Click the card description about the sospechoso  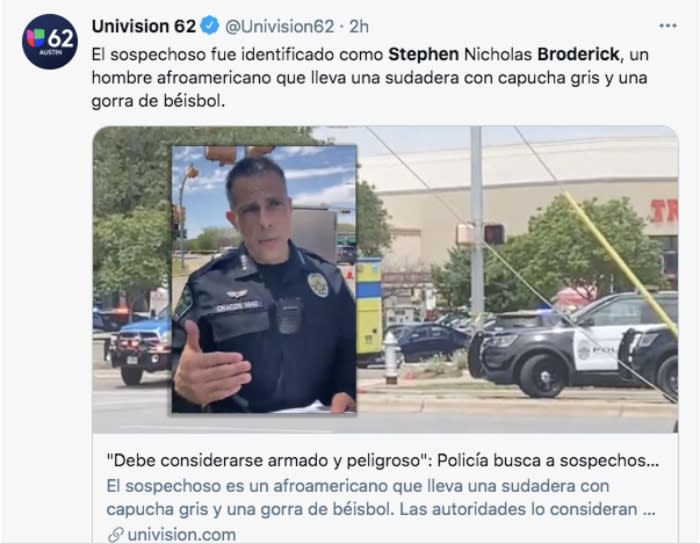pos(380,498)
